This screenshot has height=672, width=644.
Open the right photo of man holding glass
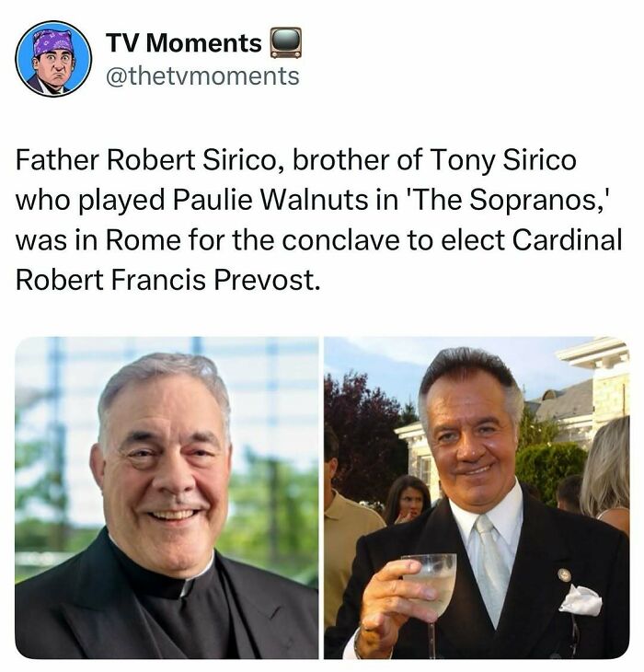pyautogui.click(x=477, y=497)
